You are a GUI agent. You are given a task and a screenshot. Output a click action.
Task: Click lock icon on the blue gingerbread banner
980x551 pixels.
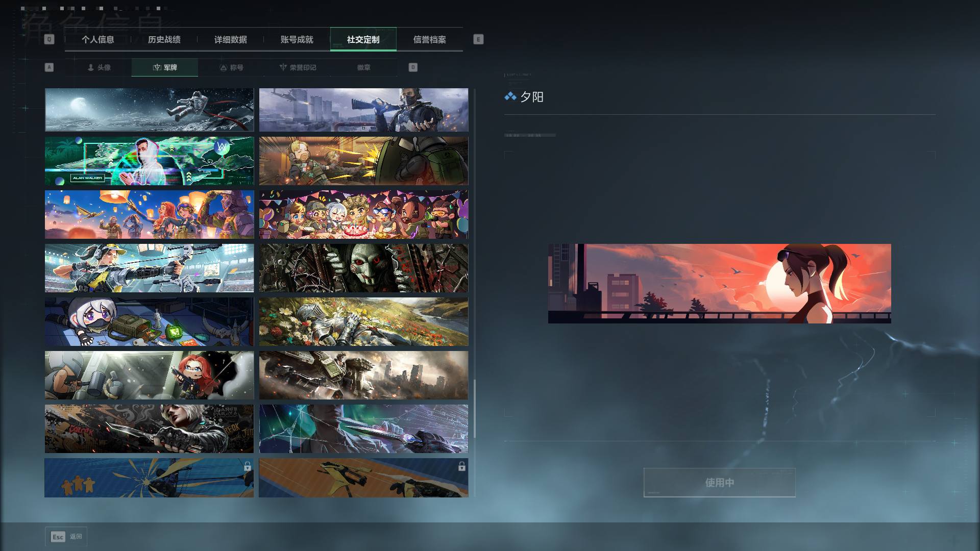point(248,466)
